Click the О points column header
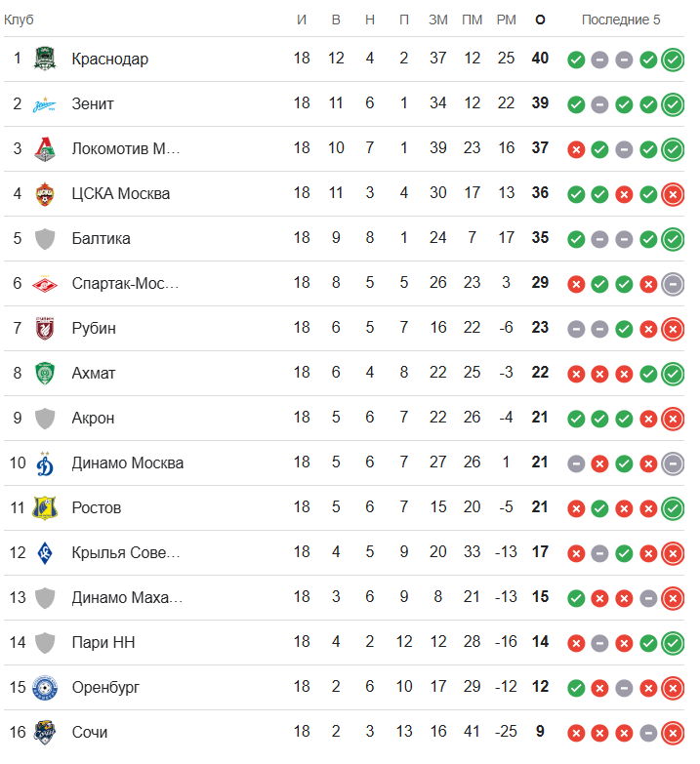Screen dimensions: 700x764 tap(540, 20)
